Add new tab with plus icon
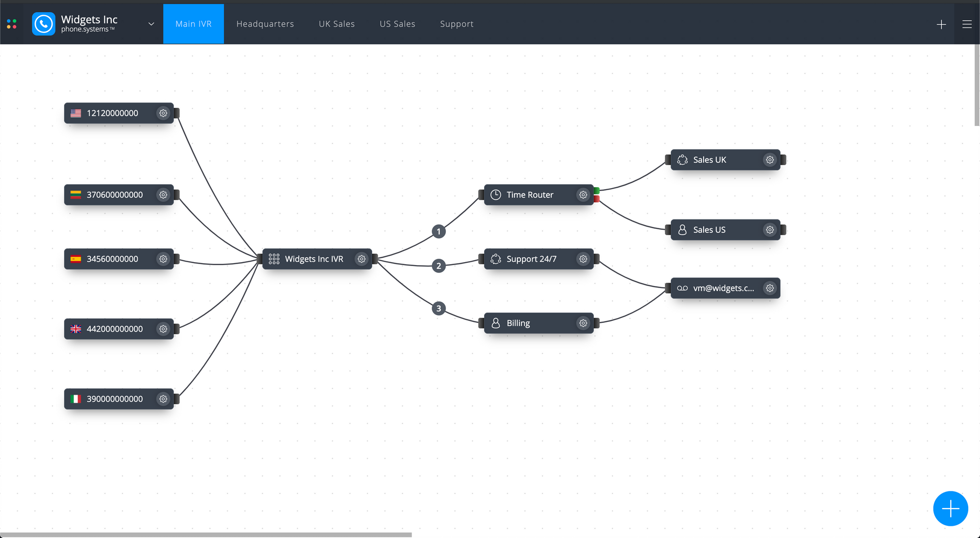This screenshot has width=980, height=538. (x=941, y=24)
